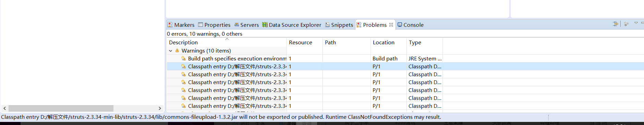Click the Snippets view icon

coord(327,25)
